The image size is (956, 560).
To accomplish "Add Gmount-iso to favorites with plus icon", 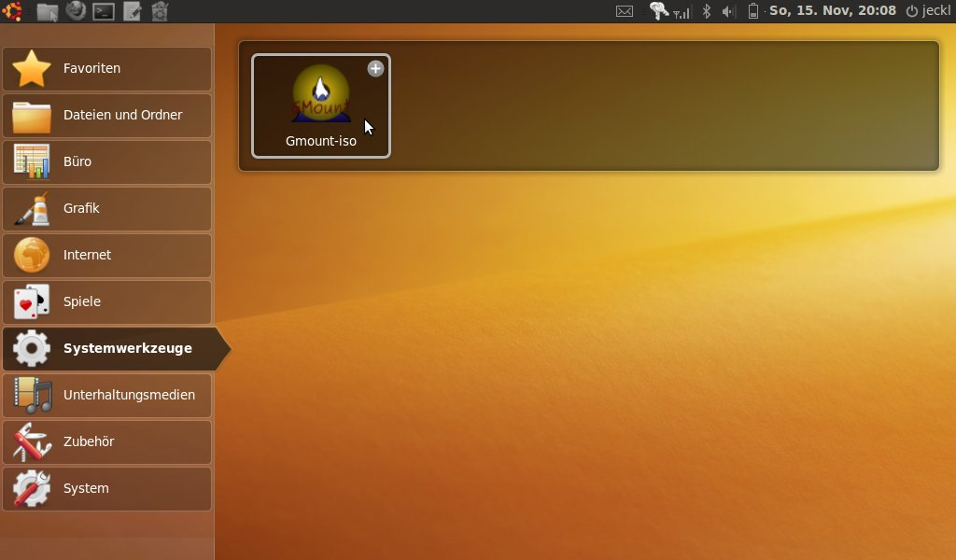I will (x=375, y=69).
